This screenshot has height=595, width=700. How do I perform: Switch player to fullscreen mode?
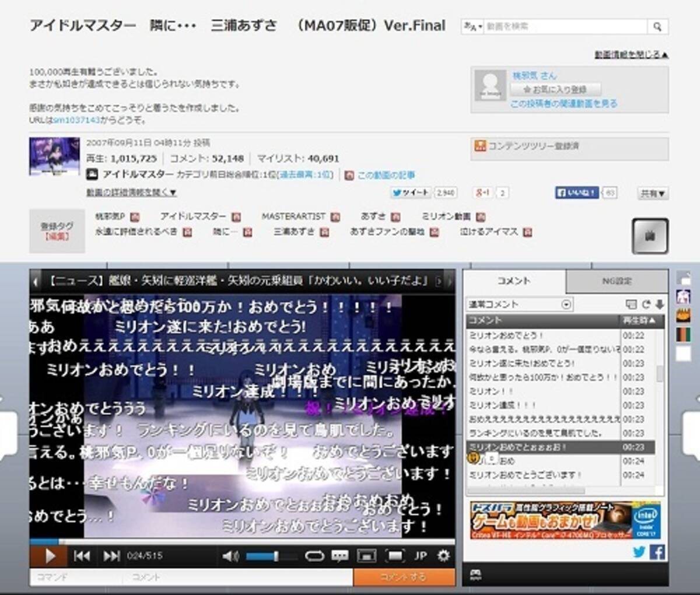[395, 556]
